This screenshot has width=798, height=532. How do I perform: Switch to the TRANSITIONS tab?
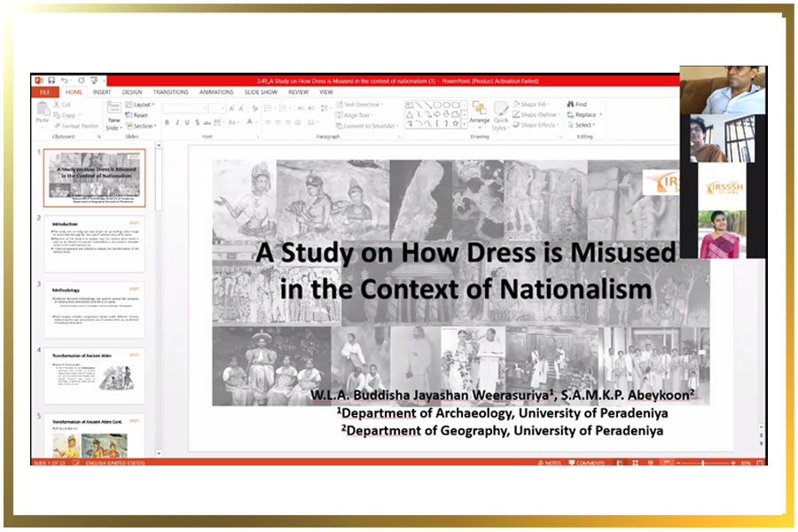point(170,92)
